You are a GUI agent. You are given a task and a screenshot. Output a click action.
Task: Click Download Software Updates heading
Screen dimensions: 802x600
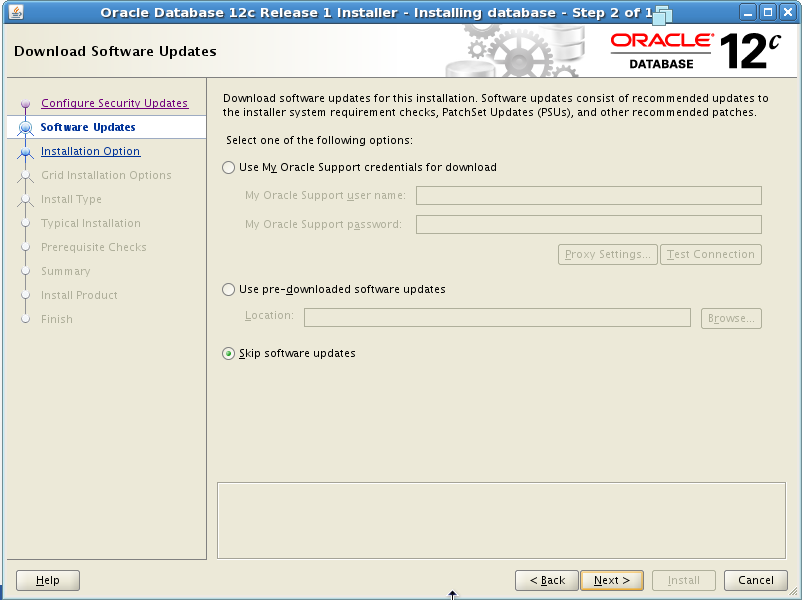click(x=115, y=52)
